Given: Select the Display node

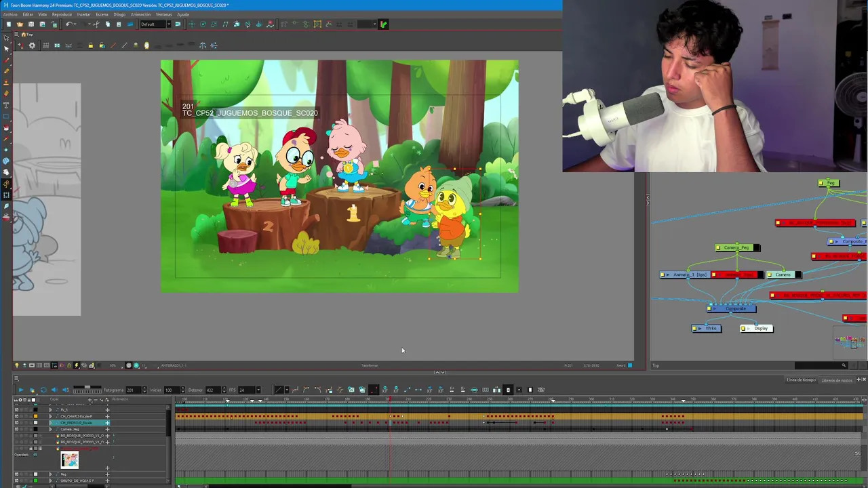Looking at the screenshot, I should click(756, 329).
